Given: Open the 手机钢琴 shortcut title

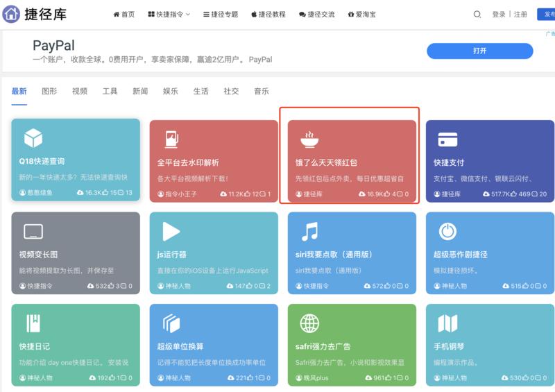Looking at the screenshot, I should point(449,346).
